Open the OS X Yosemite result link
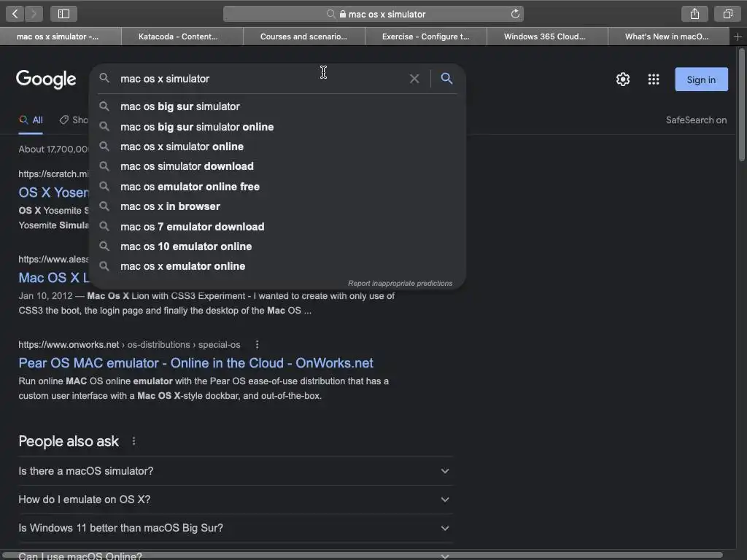747x560 pixels. coord(53,192)
